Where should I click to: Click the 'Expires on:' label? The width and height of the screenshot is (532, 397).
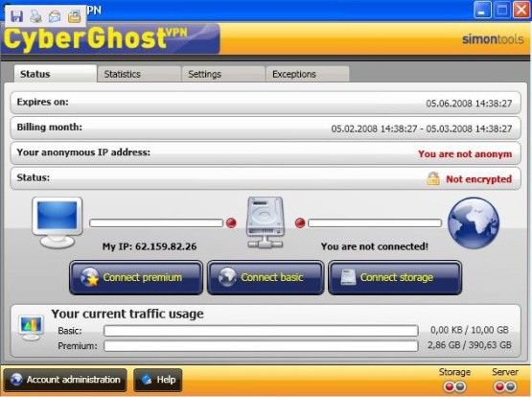pyautogui.click(x=42, y=102)
